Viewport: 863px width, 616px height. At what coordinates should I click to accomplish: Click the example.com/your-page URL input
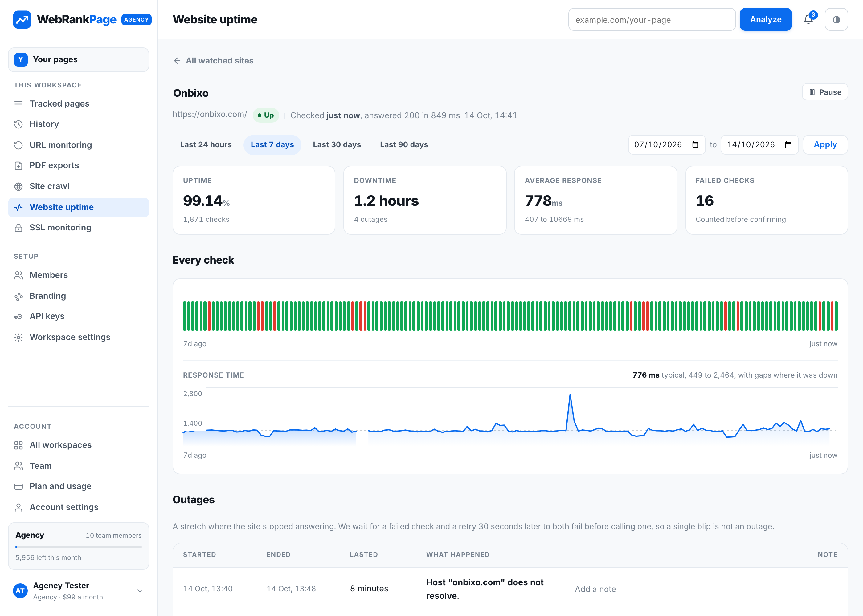pyautogui.click(x=652, y=19)
